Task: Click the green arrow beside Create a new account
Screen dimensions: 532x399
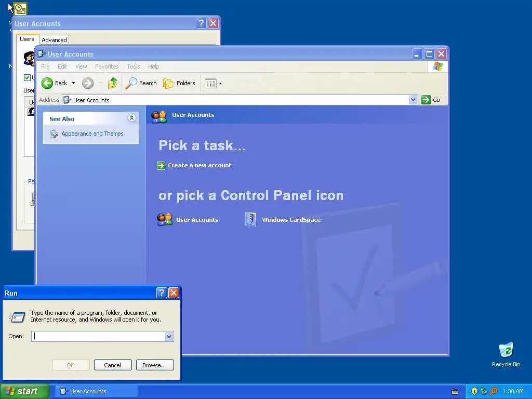Action: [161, 166]
